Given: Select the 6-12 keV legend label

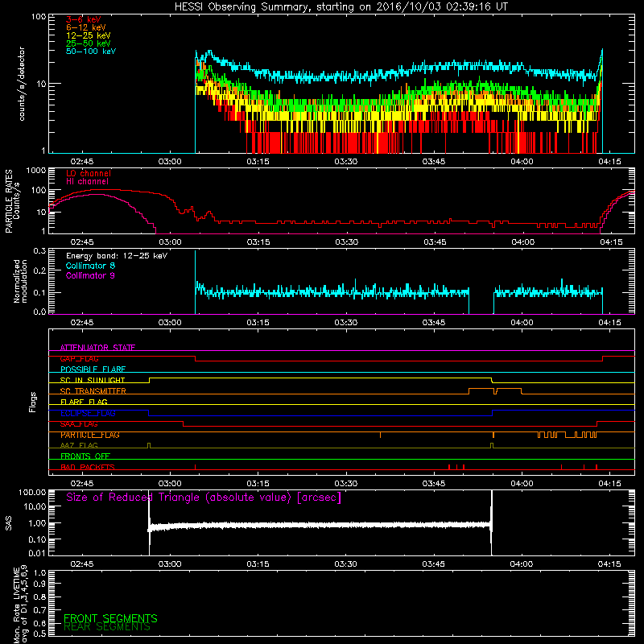Looking at the screenshot, I should [86, 27].
